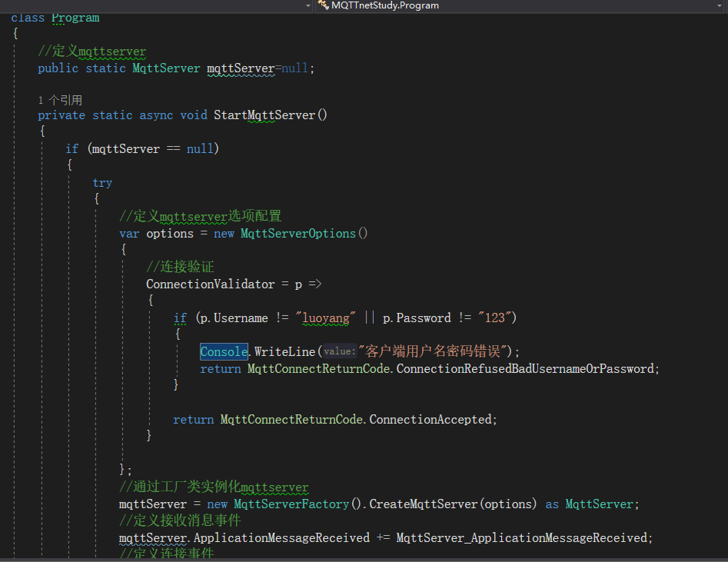The height and width of the screenshot is (562, 728).
Task: Click the "123" string literal
Action: (495, 318)
